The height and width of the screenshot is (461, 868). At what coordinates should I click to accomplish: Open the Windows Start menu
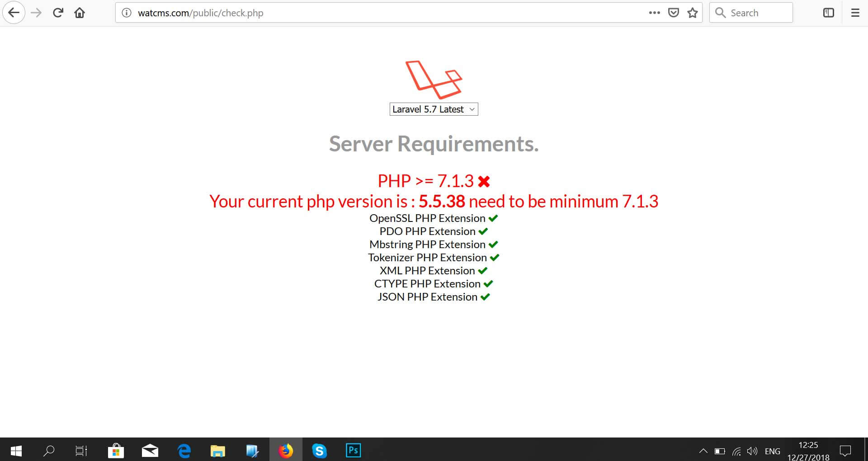16,450
